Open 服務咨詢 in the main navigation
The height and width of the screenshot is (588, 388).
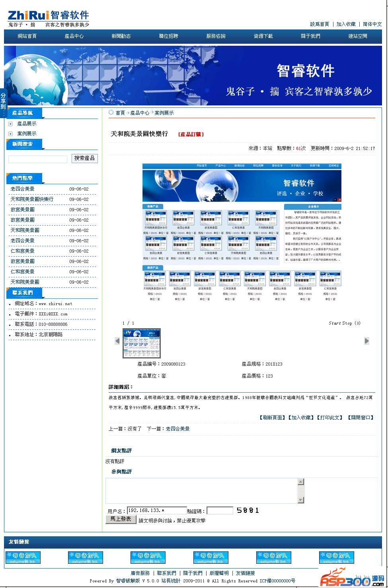tap(216, 36)
